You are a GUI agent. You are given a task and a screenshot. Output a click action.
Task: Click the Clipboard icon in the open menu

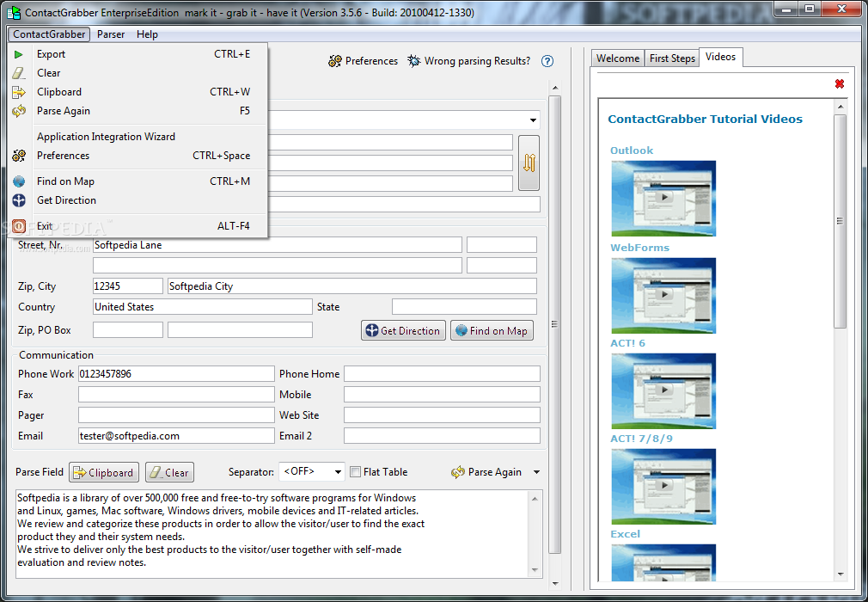19,92
